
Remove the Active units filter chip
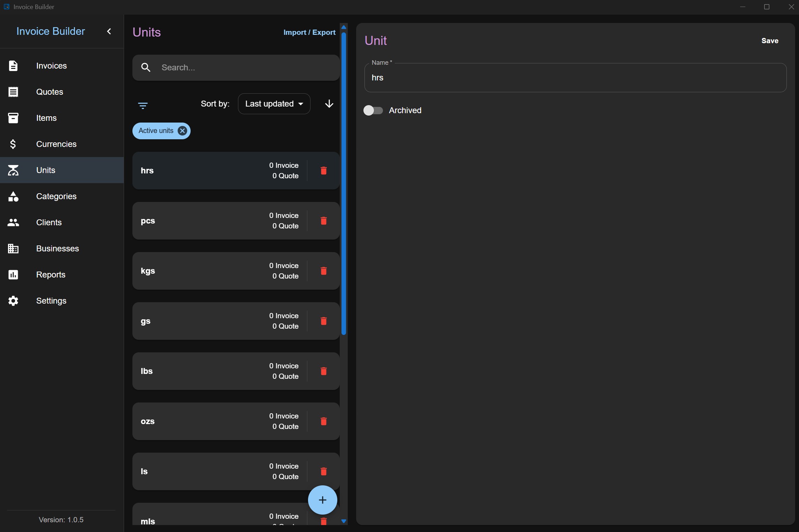point(182,131)
